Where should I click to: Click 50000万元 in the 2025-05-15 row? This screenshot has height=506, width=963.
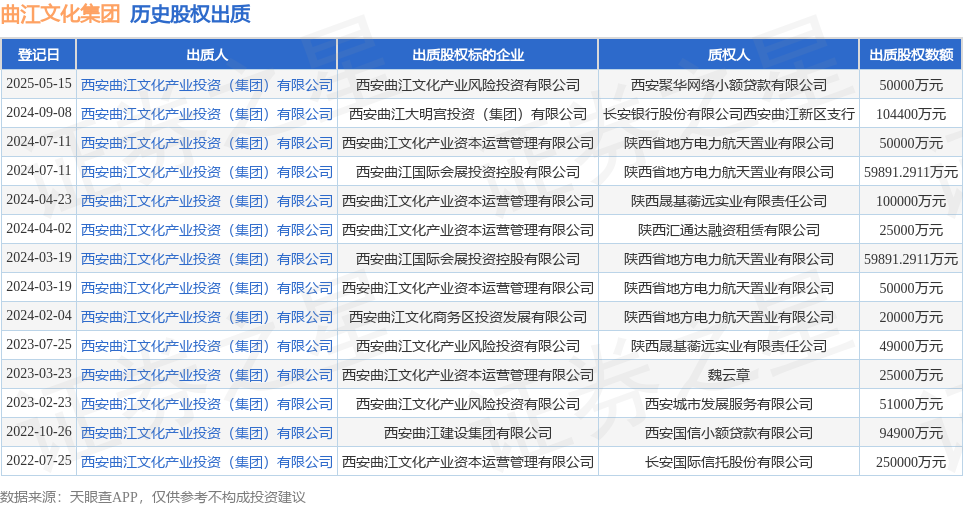[911, 85]
